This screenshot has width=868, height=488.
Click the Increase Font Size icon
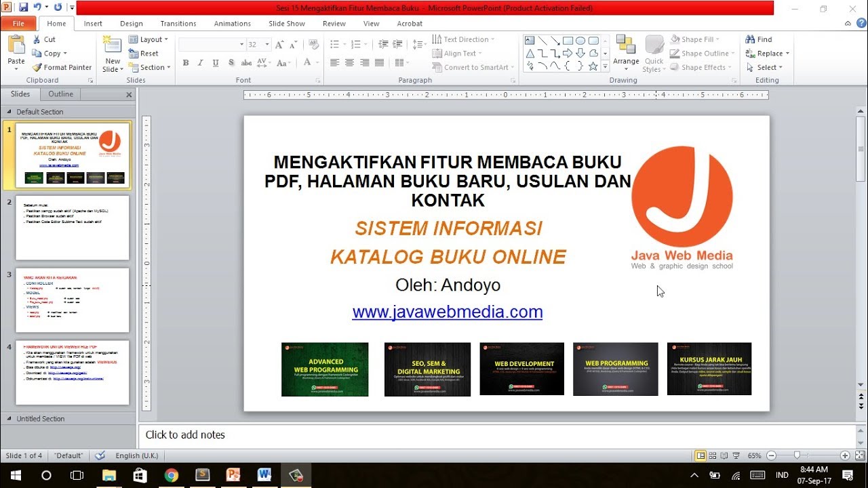280,44
